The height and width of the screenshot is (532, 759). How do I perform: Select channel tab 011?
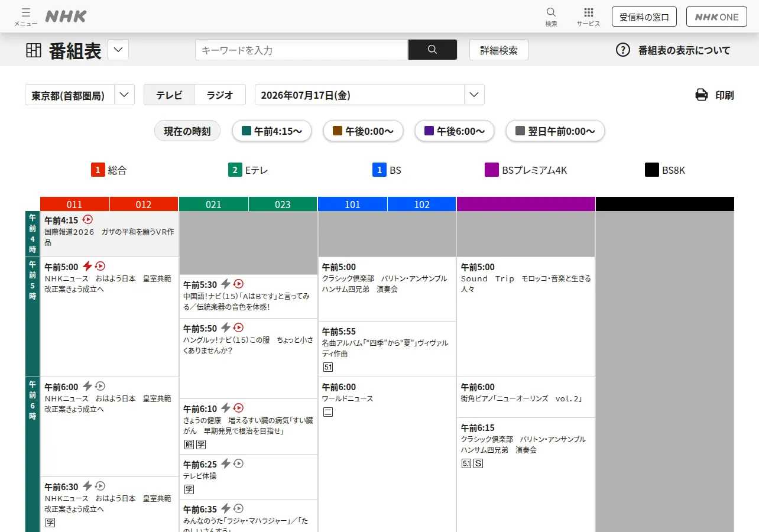click(x=74, y=205)
